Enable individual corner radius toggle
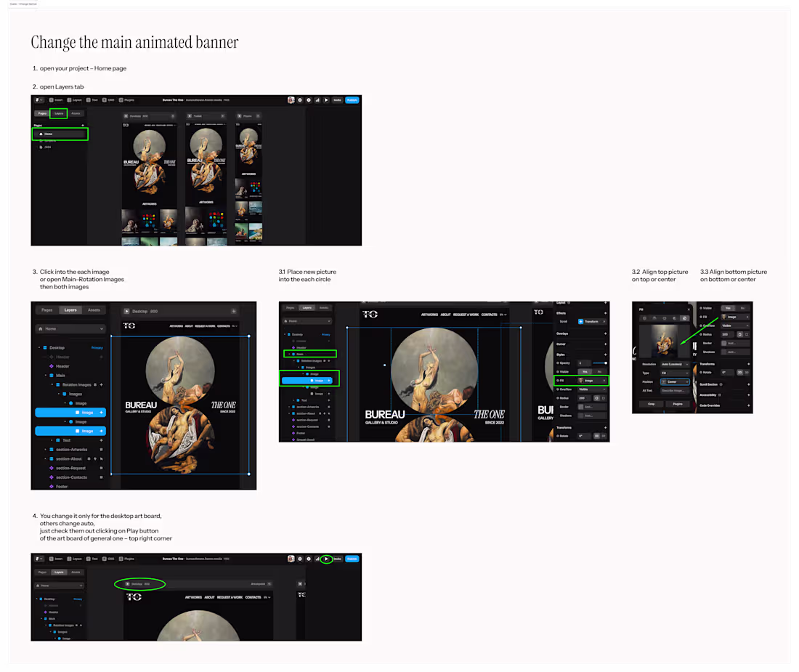 (x=747, y=334)
